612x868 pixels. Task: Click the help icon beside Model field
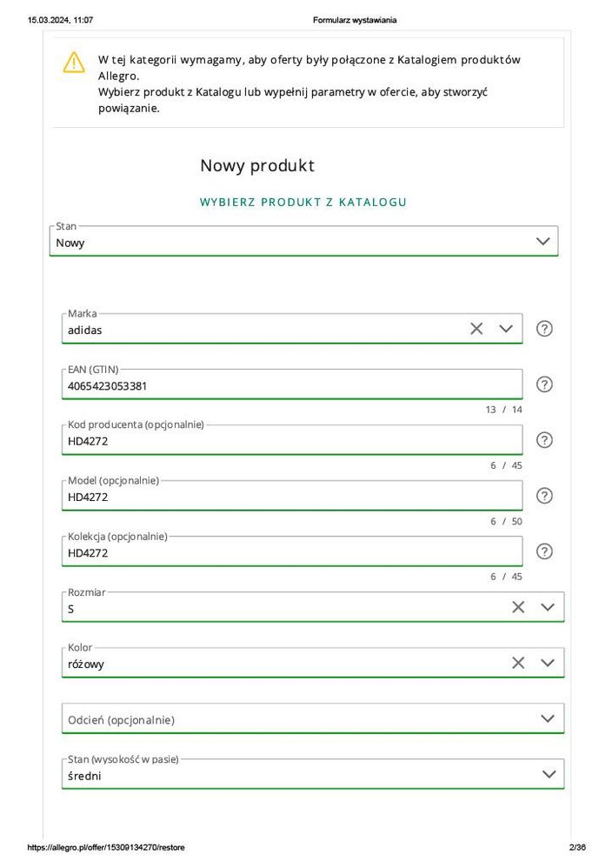(544, 496)
